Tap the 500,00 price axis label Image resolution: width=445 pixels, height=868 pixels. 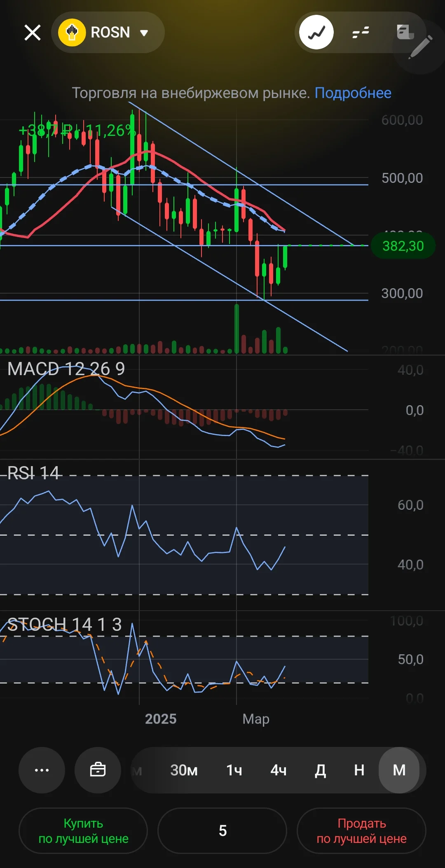pyautogui.click(x=402, y=178)
